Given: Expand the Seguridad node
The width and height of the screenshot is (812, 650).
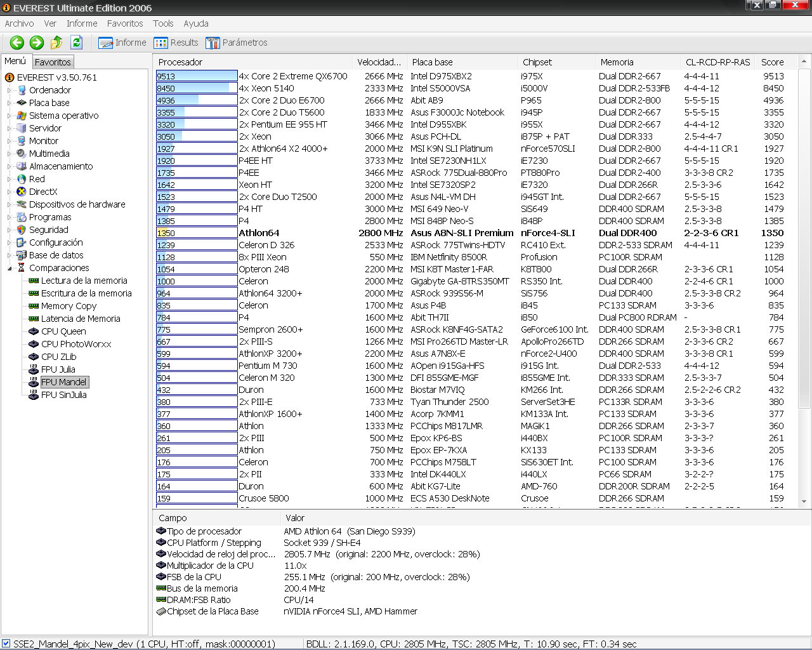Looking at the screenshot, I should pyautogui.click(x=10, y=230).
